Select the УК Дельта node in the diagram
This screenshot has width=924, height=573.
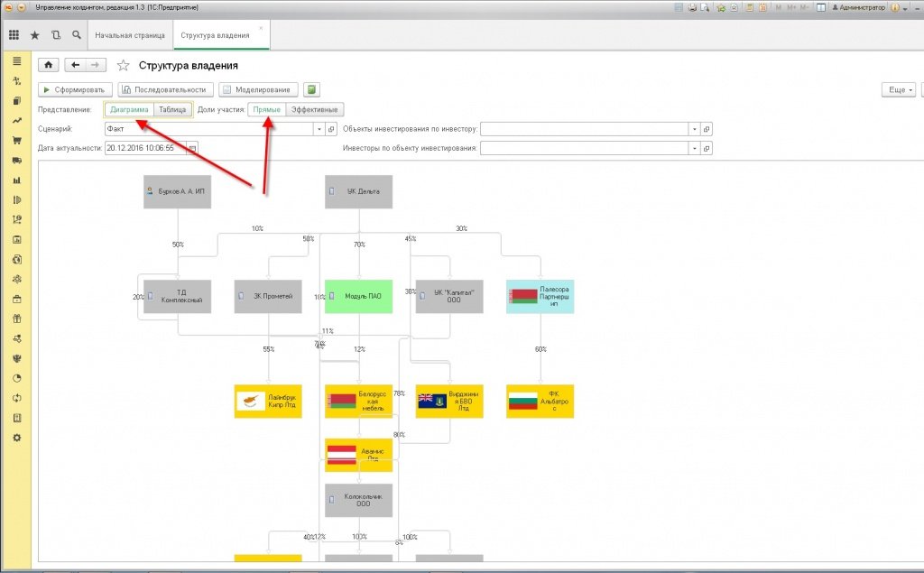[x=358, y=191]
